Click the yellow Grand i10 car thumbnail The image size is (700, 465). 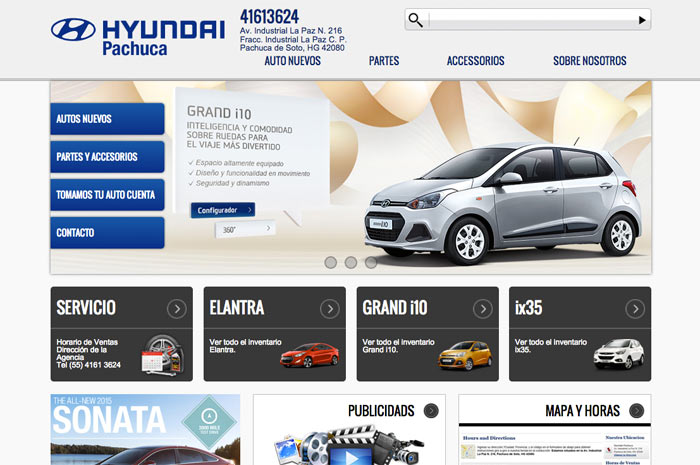(x=465, y=356)
